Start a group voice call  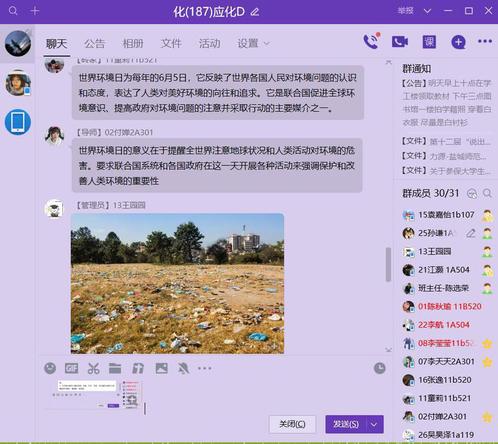tap(371, 41)
